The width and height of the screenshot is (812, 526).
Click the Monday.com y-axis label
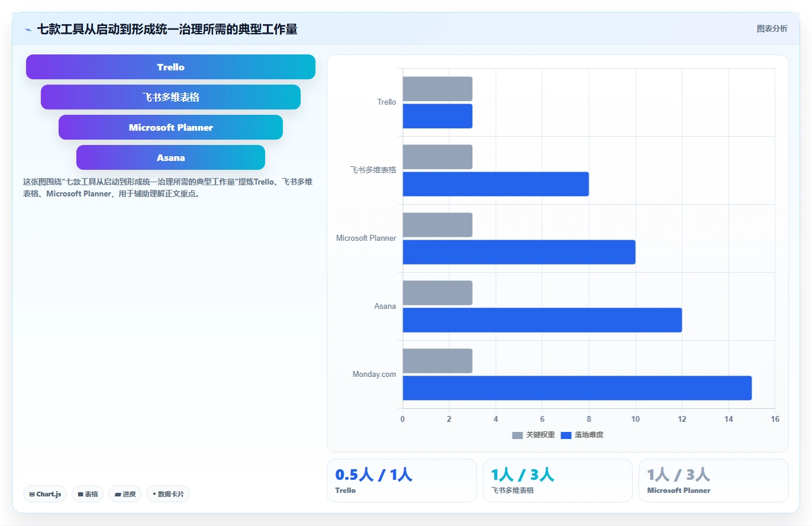coord(374,375)
